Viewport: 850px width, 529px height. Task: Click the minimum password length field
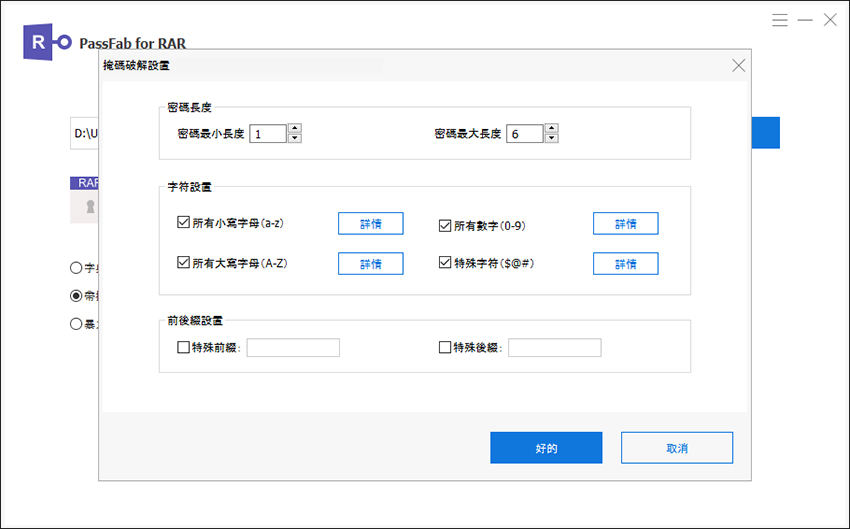click(x=268, y=134)
